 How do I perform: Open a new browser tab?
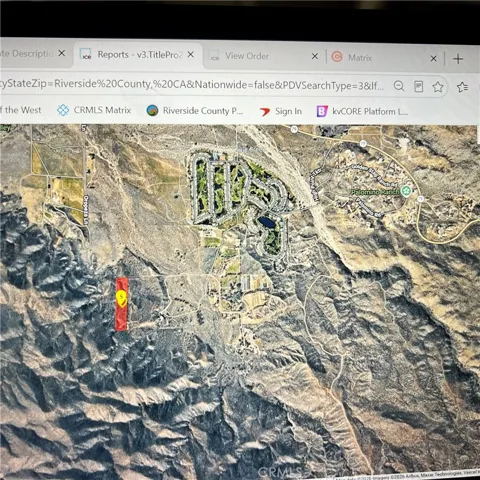[458, 59]
